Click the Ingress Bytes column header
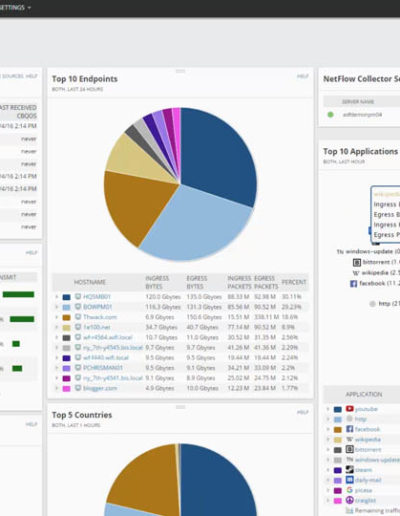Image resolution: width=400 pixels, height=516 pixels. pos(157,282)
